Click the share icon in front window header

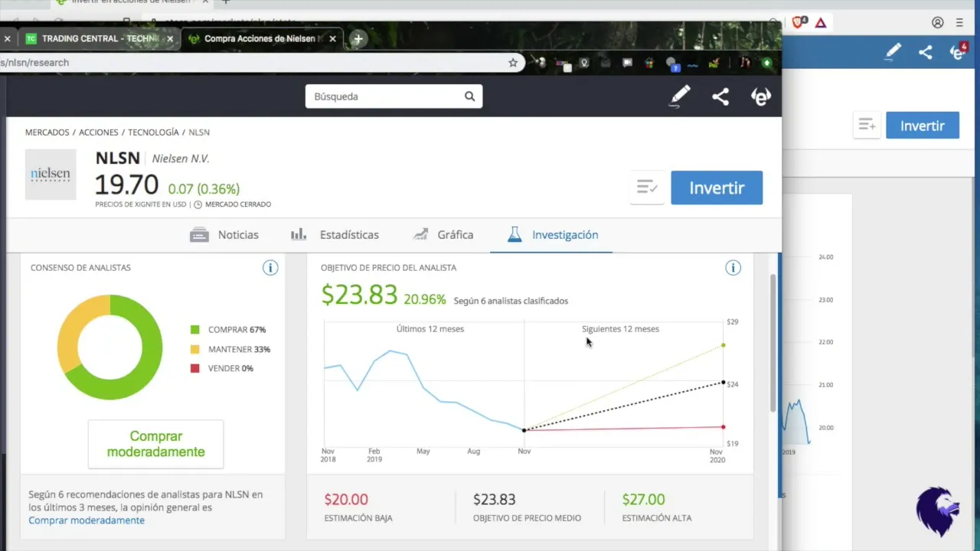point(720,96)
